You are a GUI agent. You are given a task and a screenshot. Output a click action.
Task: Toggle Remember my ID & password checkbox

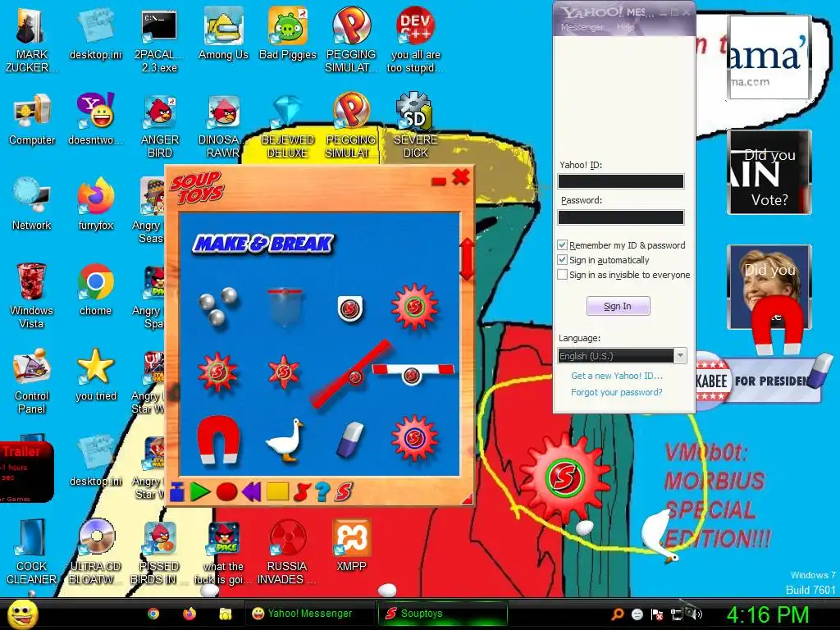point(562,244)
